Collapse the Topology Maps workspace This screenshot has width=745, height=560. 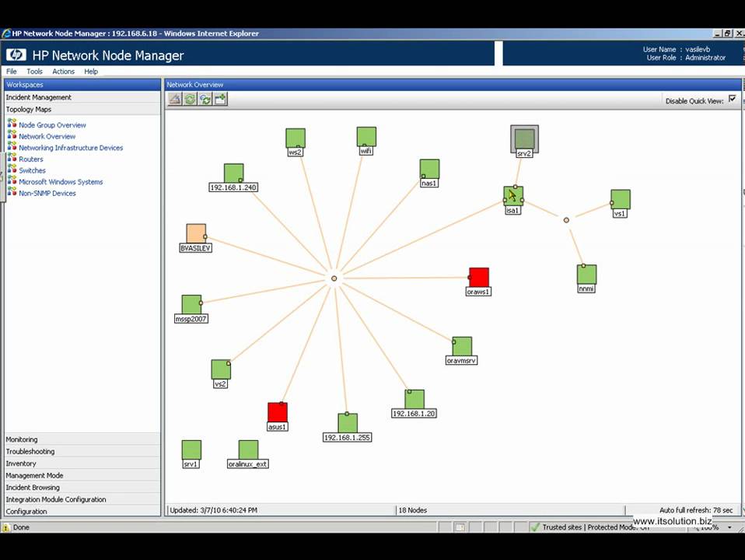82,110
